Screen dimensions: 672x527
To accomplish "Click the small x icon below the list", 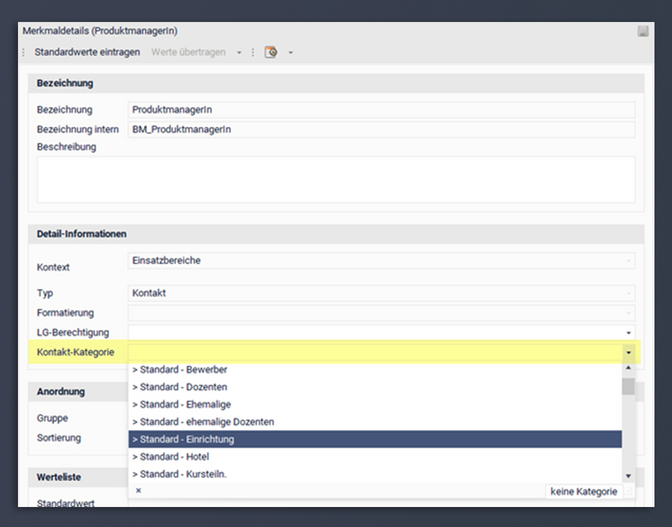I will (x=138, y=491).
